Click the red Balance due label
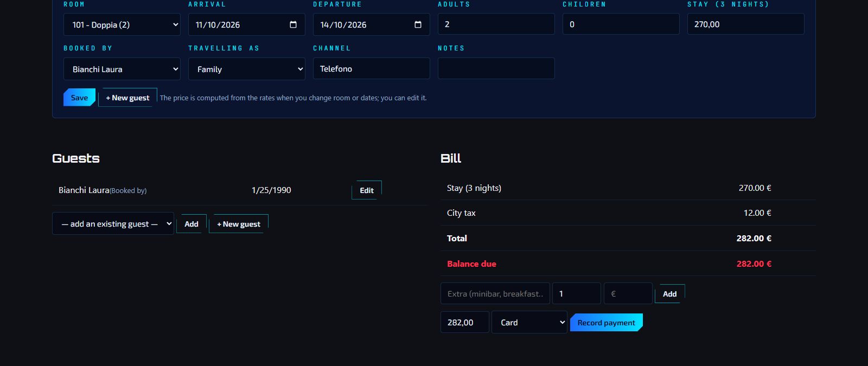 (x=471, y=264)
